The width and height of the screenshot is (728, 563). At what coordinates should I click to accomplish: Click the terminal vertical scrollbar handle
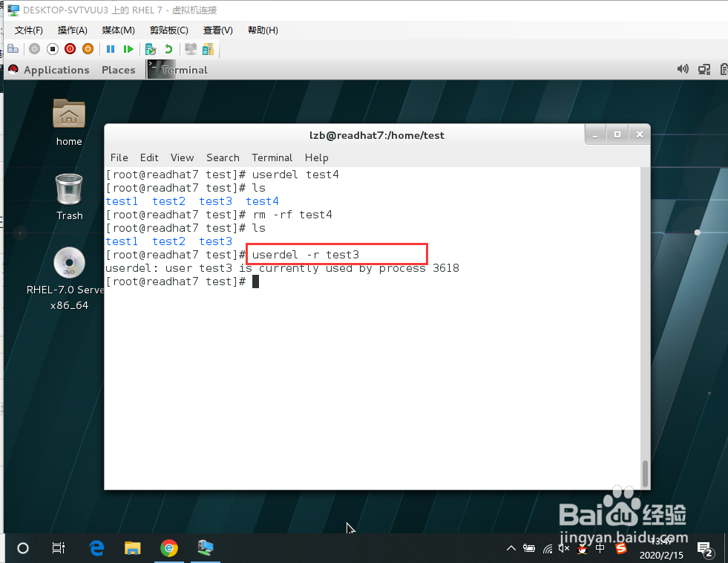pos(645,473)
